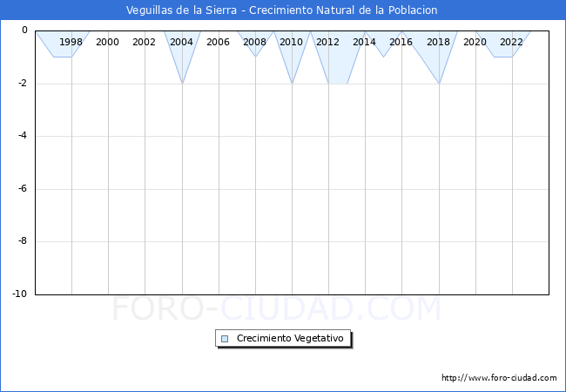566x392 pixels.
Task: Click the -2 value on y-axis
Action: [x=23, y=83]
